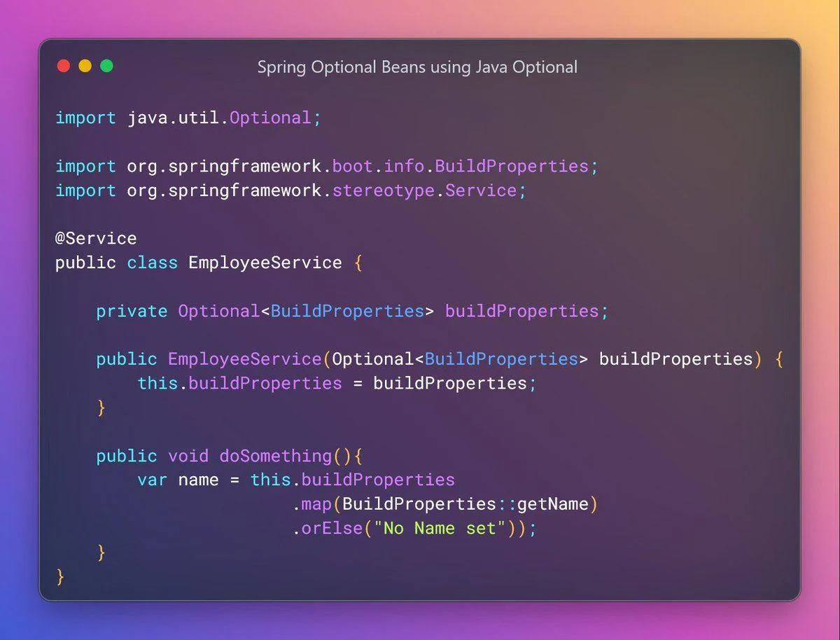Image resolution: width=840 pixels, height=640 pixels.
Task: Click the red close window dot
Action: (x=64, y=67)
